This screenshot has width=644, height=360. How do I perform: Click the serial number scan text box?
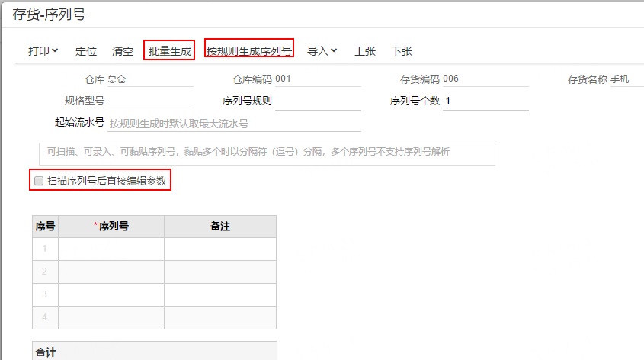pos(267,154)
